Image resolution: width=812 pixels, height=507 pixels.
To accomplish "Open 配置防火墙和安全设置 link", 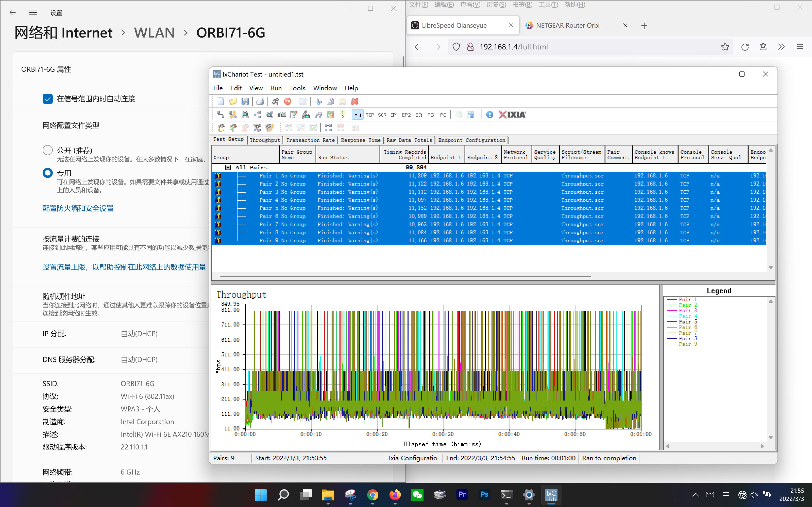I will [78, 208].
